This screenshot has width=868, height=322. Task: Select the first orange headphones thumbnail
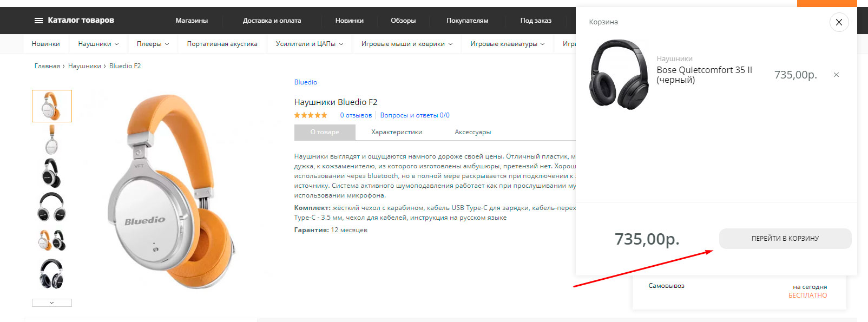[52, 106]
